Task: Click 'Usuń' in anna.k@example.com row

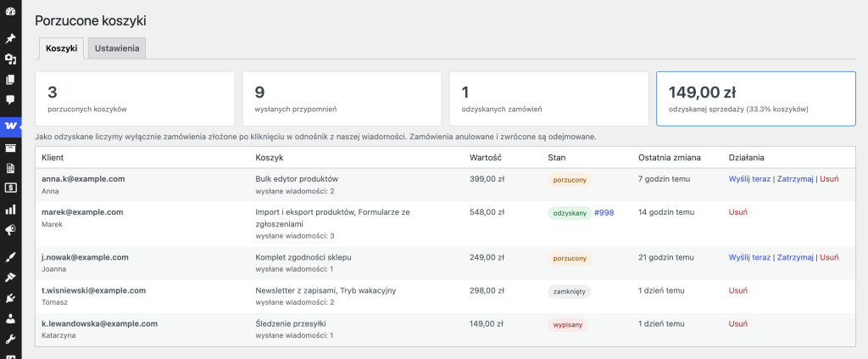Action: [x=829, y=179]
